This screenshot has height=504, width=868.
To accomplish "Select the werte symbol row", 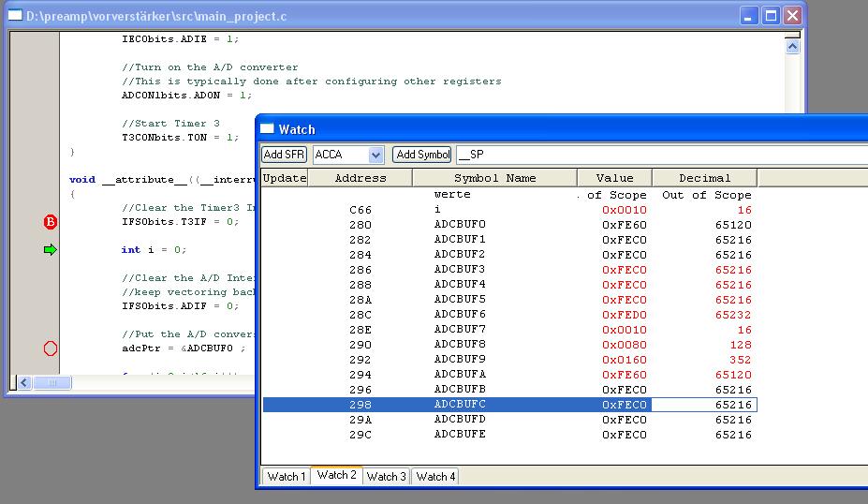I will (508, 195).
